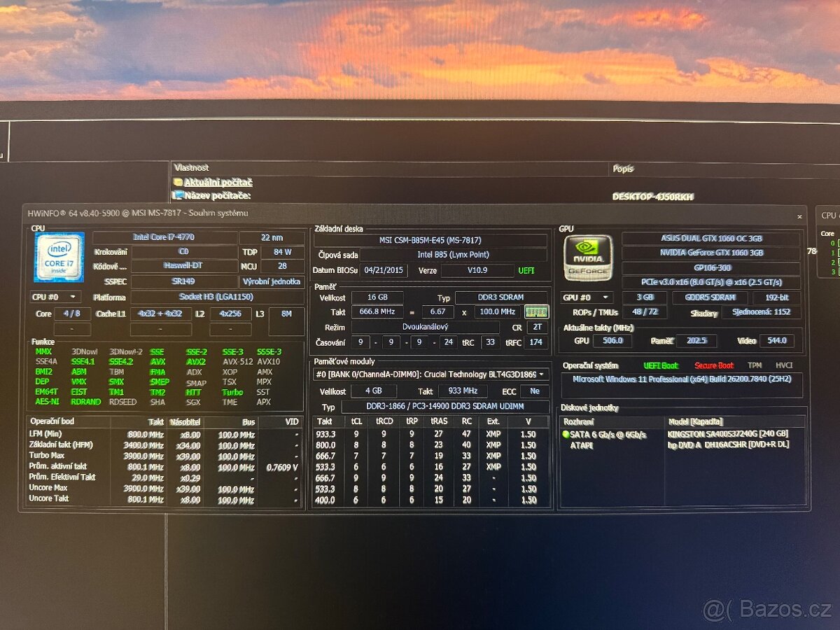Click the computer icon beside Název počítače
Viewport: 840px width, 630px height.
click(x=178, y=195)
